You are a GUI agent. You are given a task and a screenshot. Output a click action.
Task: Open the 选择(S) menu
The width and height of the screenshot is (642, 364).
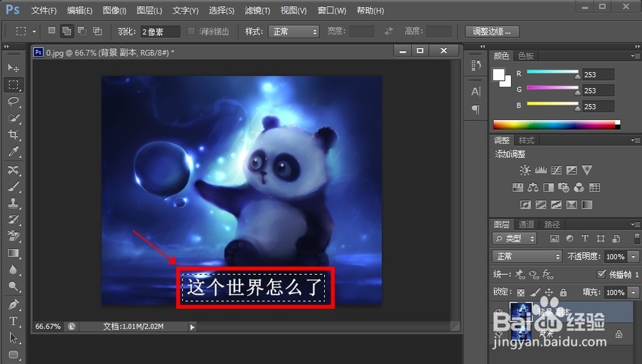(x=221, y=11)
